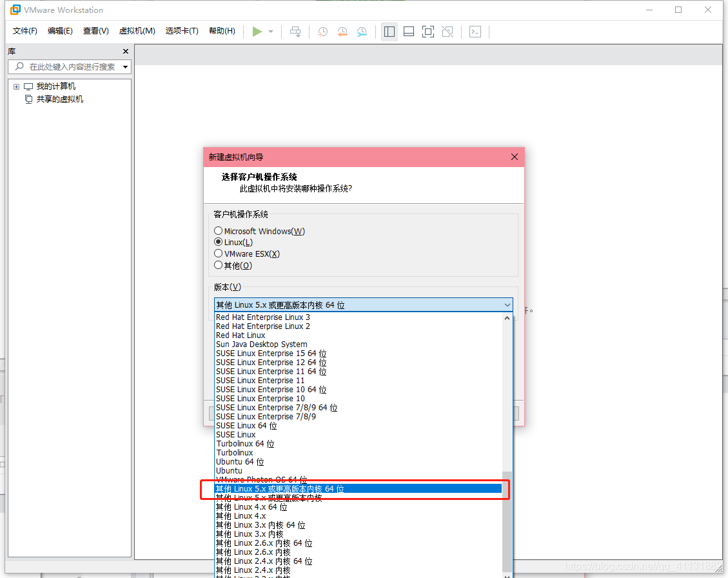The width and height of the screenshot is (728, 578).
Task: Select 我的计算机 in the library tree
Action: (55, 86)
